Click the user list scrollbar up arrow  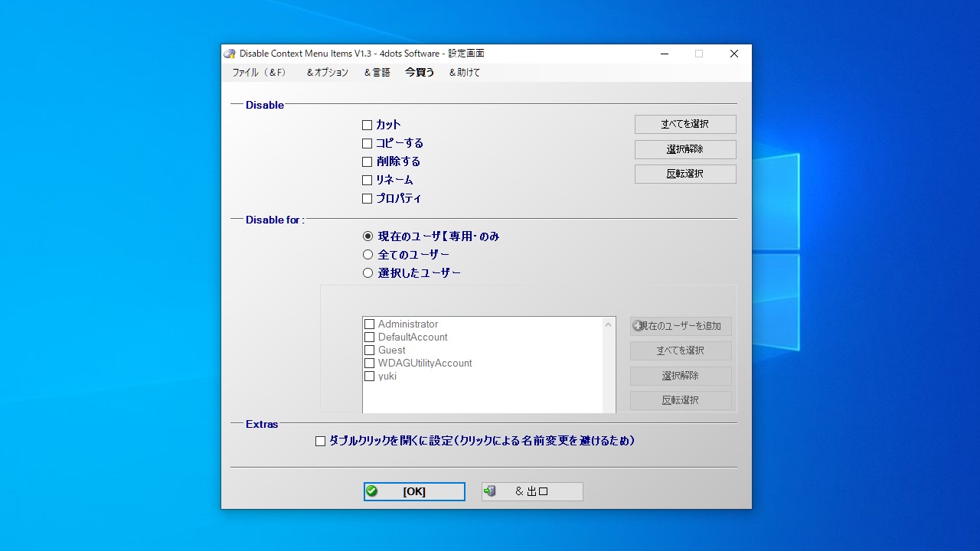click(609, 324)
